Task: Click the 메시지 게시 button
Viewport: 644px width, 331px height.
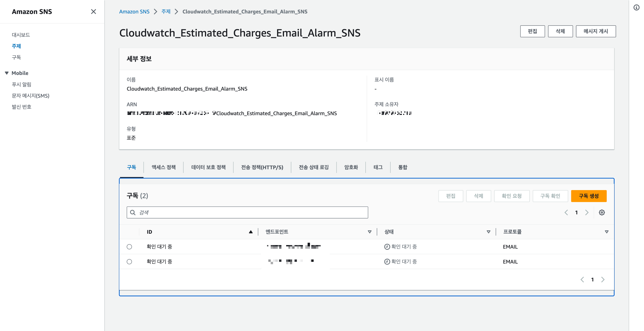Action: (595, 31)
